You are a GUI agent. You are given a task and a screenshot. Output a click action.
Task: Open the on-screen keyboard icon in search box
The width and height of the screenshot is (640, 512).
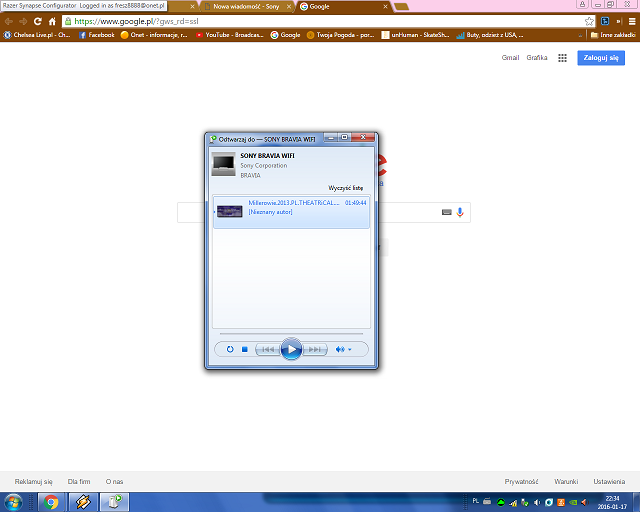tap(446, 212)
